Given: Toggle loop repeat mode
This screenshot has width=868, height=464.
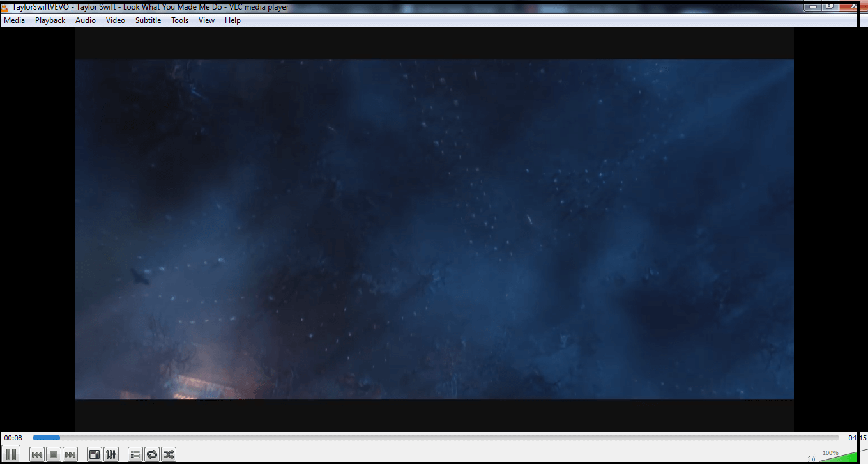Looking at the screenshot, I should [152, 454].
